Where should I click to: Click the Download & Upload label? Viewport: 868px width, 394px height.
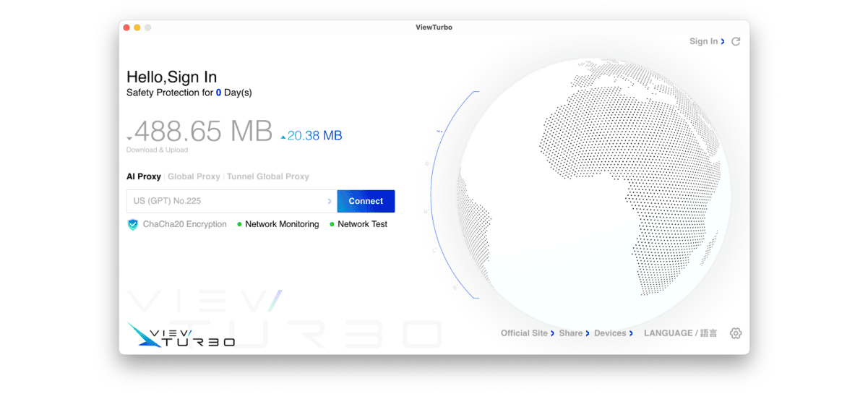[x=157, y=150]
